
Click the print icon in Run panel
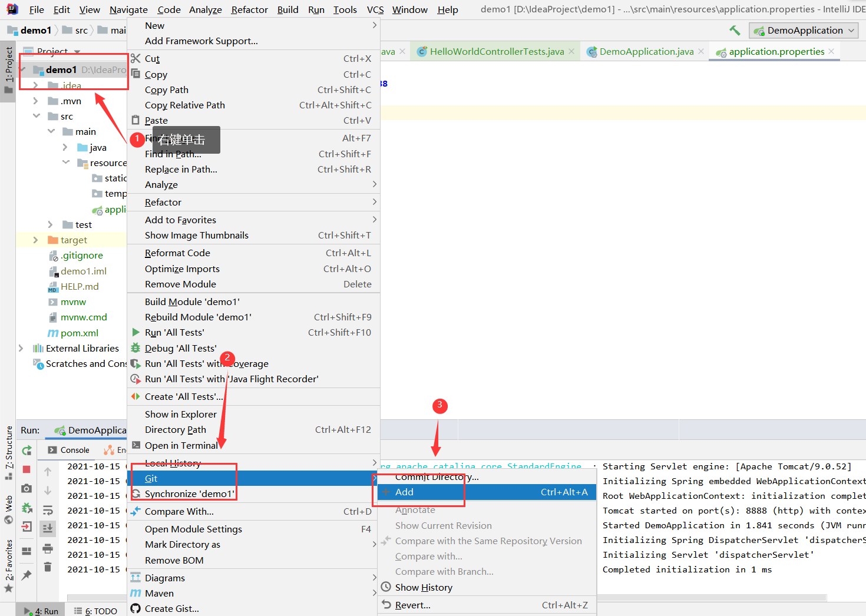tap(48, 549)
